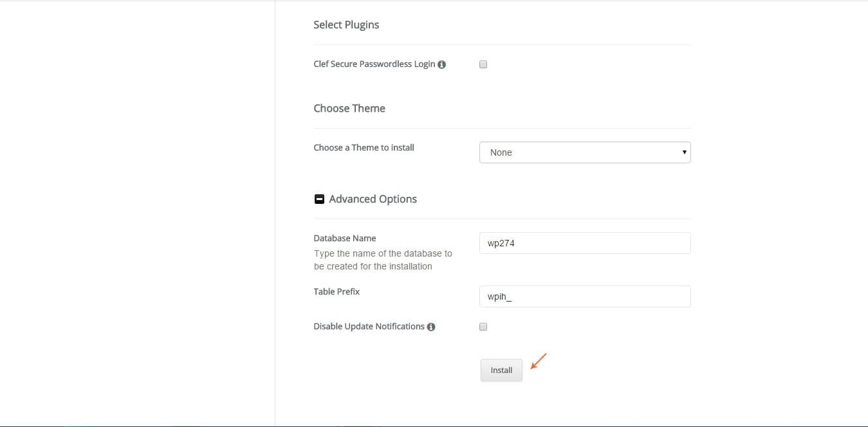Viewport: 868px width, 427px height.
Task: Click the Disable Update Notifications label text
Action: 369,327
